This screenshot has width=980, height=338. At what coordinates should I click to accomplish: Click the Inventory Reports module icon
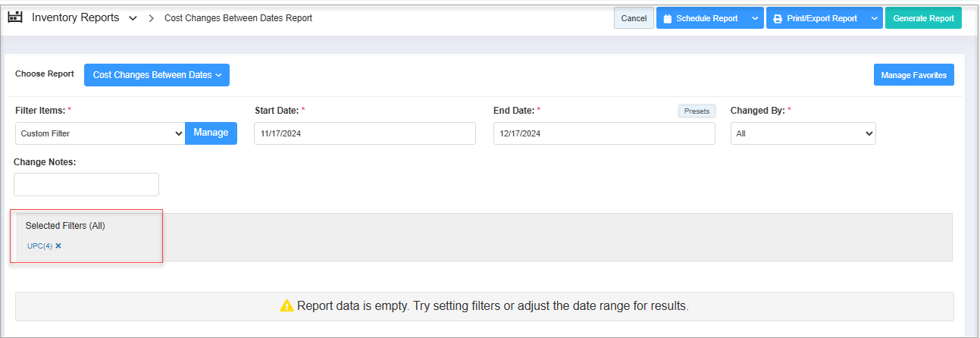(x=15, y=17)
